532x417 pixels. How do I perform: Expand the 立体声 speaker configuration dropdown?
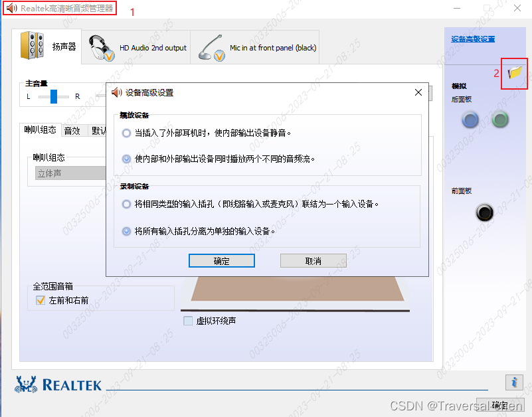tap(70, 173)
